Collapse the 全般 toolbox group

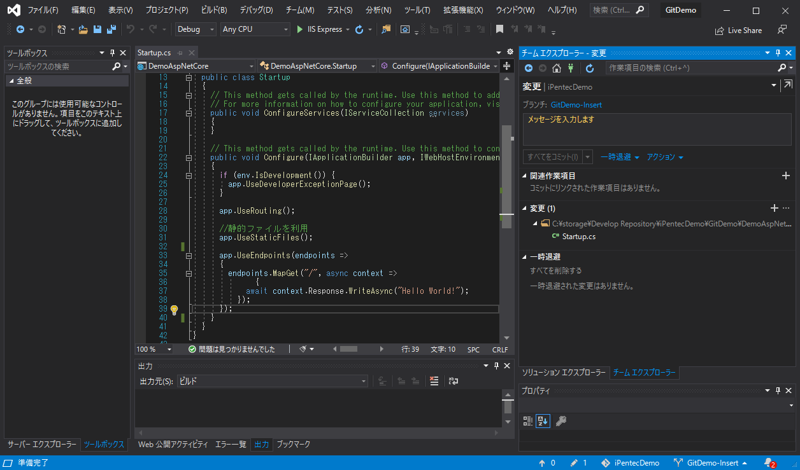[x=11, y=81]
